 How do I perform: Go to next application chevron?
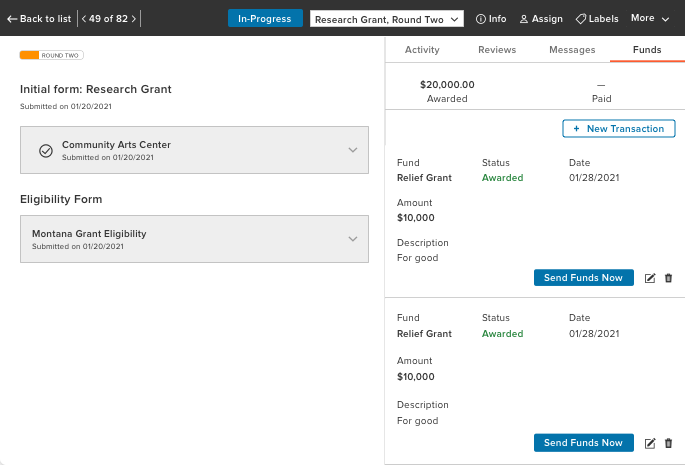[134, 19]
